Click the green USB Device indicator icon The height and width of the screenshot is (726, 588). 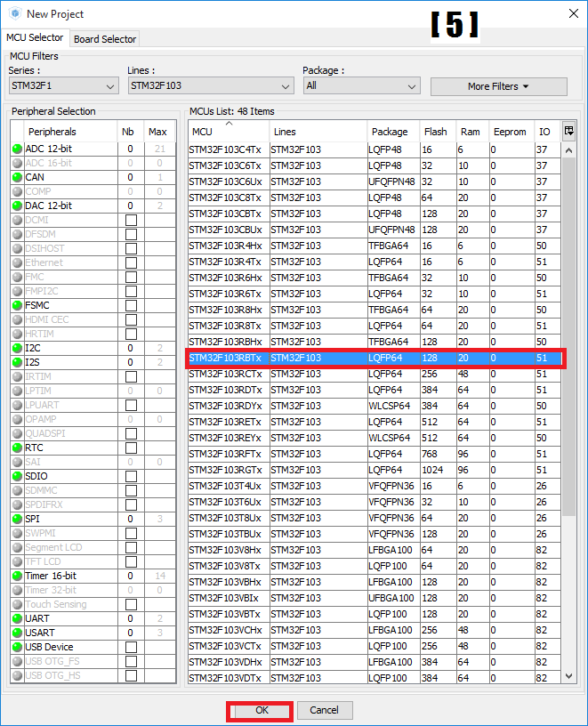pyautogui.click(x=17, y=648)
